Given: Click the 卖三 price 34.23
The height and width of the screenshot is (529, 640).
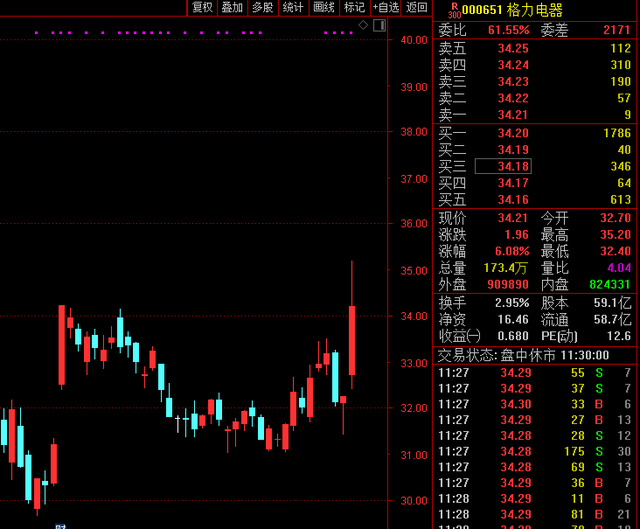Looking at the screenshot, I should [x=513, y=82].
